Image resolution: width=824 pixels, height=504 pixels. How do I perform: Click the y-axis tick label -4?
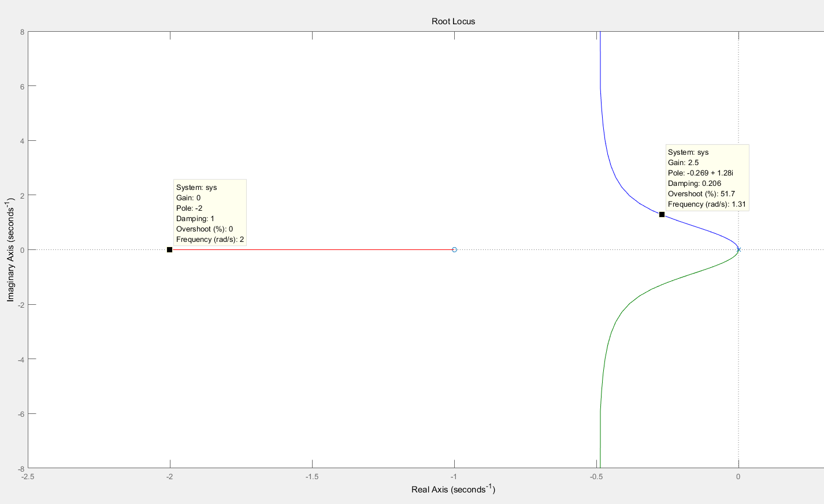coord(21,359)
